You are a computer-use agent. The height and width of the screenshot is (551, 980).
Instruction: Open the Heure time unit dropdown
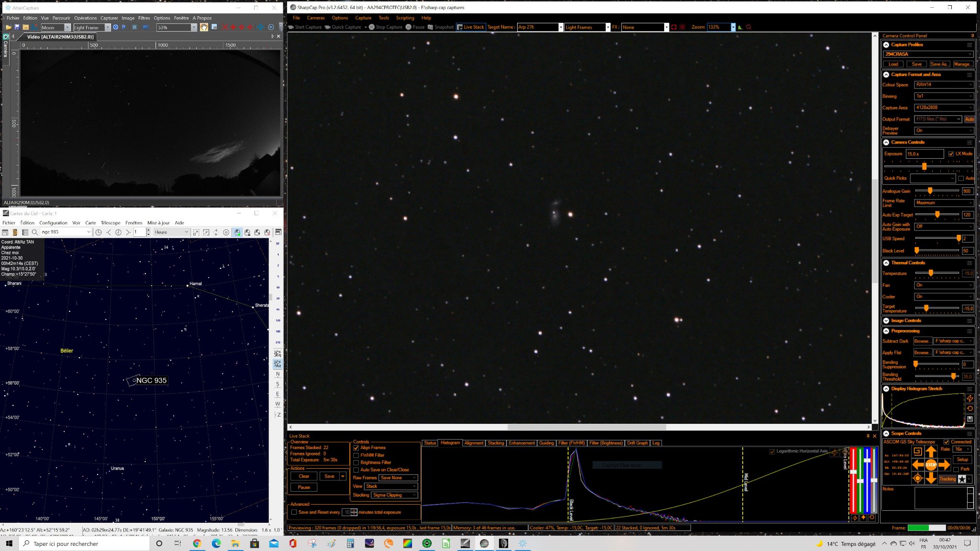[171, 232]
